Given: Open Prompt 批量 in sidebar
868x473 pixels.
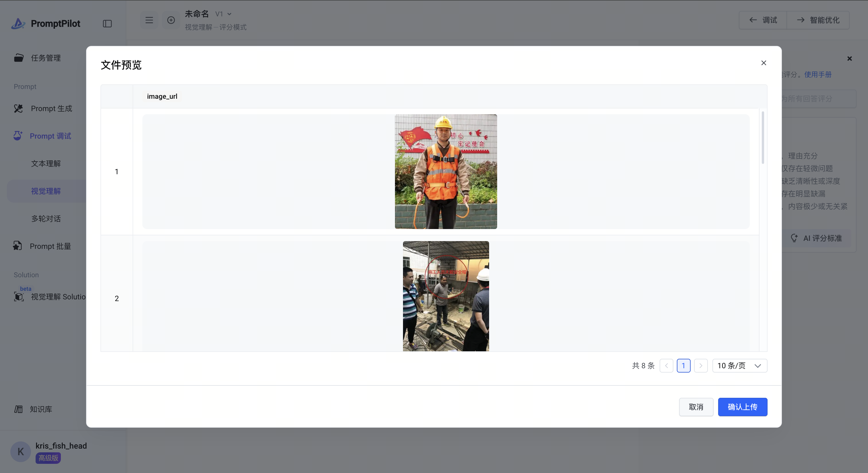Looking at the screenshot, I should tap(50, 246).
